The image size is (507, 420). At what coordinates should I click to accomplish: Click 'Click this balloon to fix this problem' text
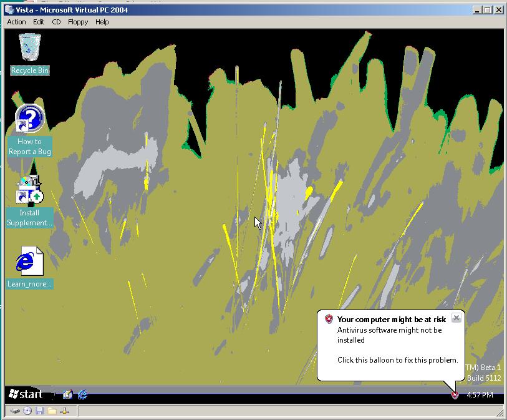point(398,360)
